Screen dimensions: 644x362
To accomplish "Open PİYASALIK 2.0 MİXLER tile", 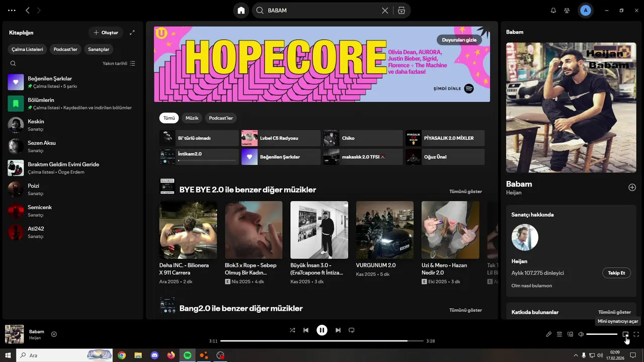I will pyautogui.click(x=445, y=138).
